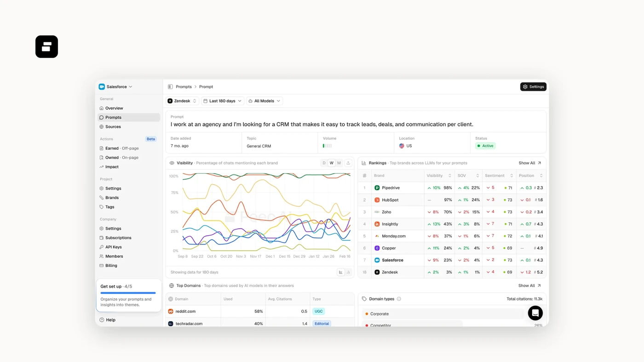
Task: Click the Zendesk logo in rankings table
Action: pyautogui.click(x=377, y=272)
